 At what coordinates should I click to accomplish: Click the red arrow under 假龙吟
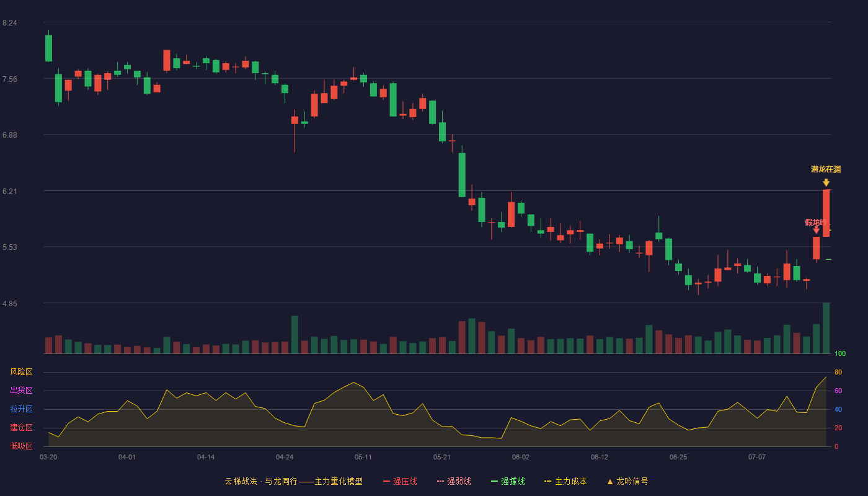816,231
